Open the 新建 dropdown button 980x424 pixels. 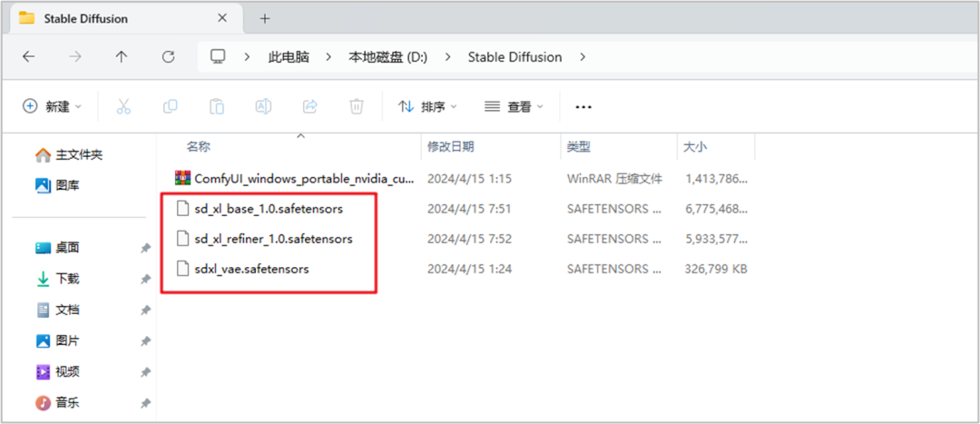tap(53, 107)
